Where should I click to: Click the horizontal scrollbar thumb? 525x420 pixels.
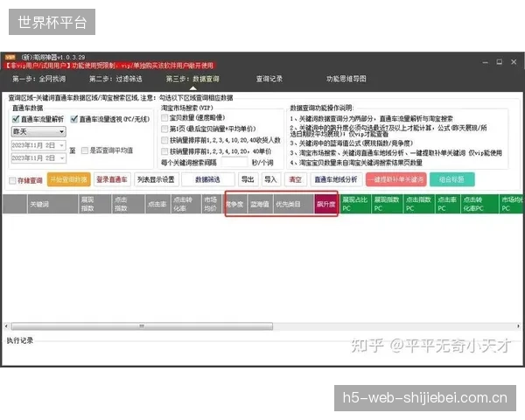pos(142,325)
